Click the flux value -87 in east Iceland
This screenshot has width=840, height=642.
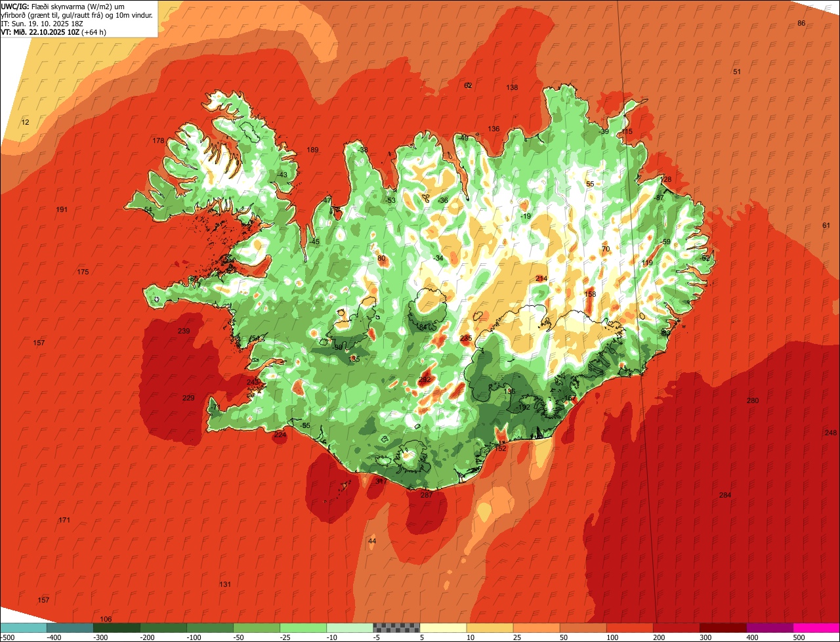tap(660, 198)
